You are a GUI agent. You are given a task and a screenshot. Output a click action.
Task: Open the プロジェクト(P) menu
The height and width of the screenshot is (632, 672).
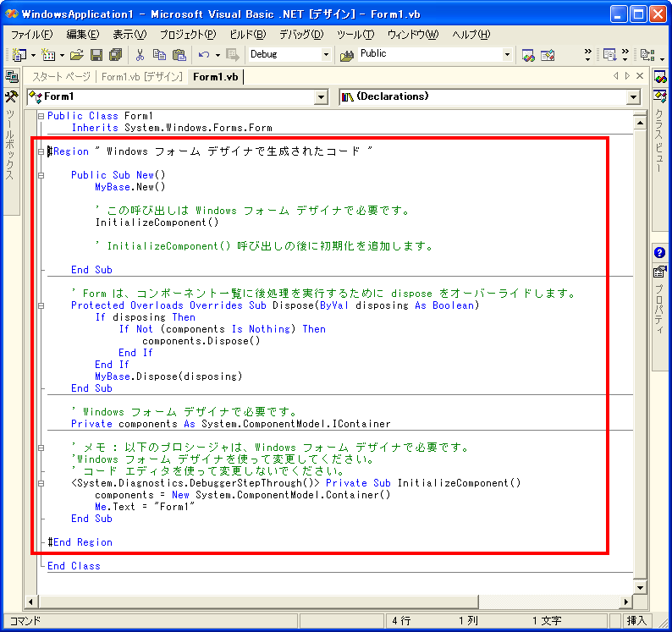coord(188,35)
